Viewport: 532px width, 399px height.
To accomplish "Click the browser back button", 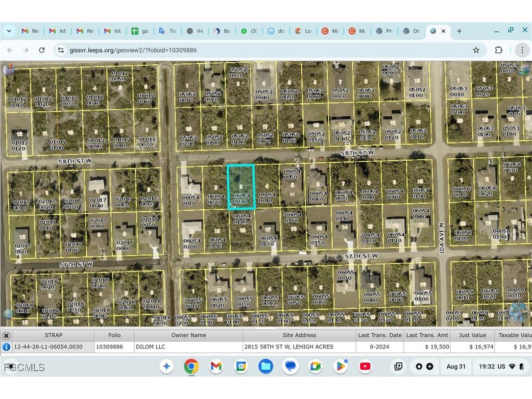I will point(10,50).
